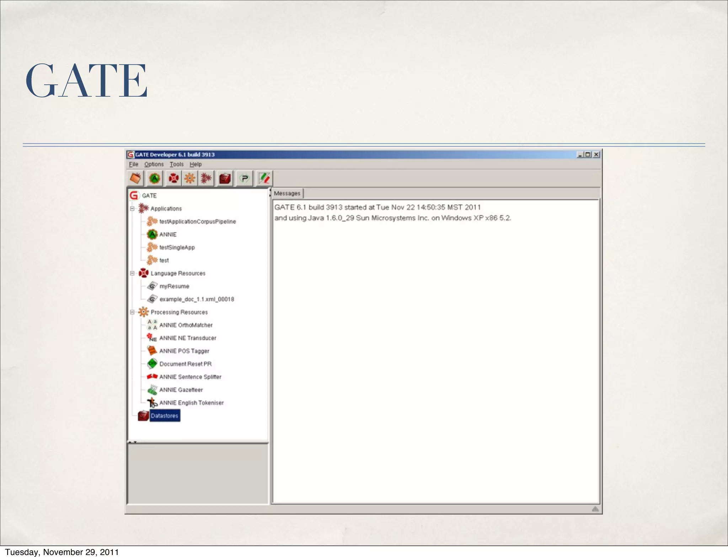Collapse the Applications tree node
This screenshot has width=728, height=560.
tap(132, 209)
